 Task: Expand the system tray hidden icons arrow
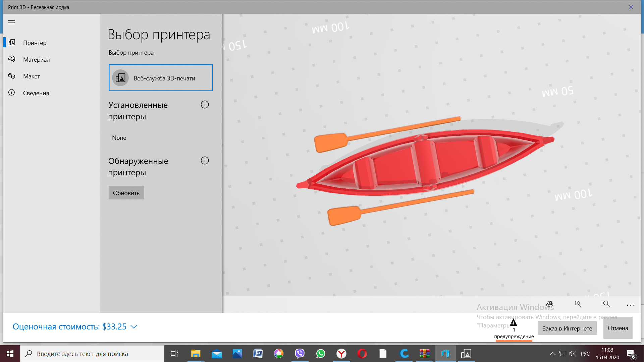(552, 354)
